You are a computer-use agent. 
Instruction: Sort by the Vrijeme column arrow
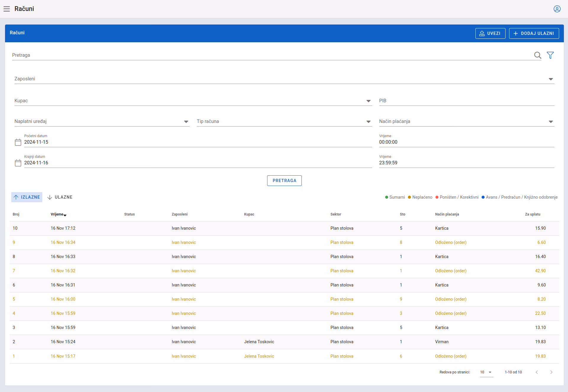point(65,215)
